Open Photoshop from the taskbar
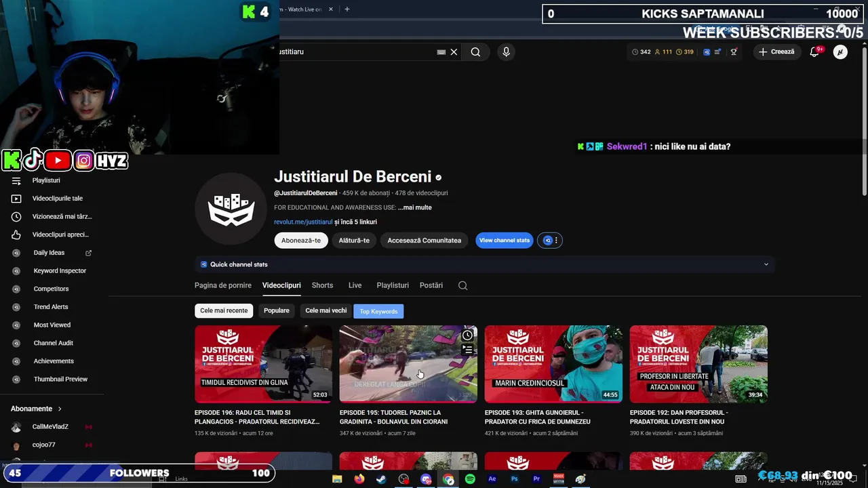The image size is (868, 488). (x=515, y=479)
